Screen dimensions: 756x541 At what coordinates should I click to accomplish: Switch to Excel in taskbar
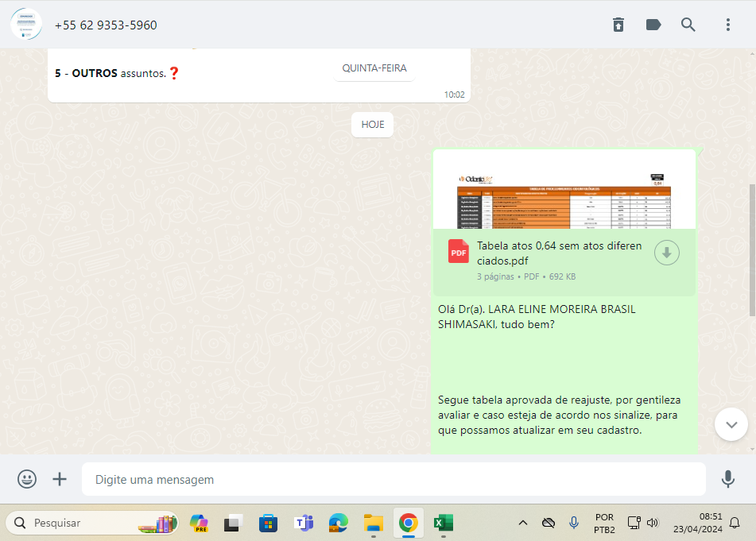pyautogui.click(x=443, y=523)
